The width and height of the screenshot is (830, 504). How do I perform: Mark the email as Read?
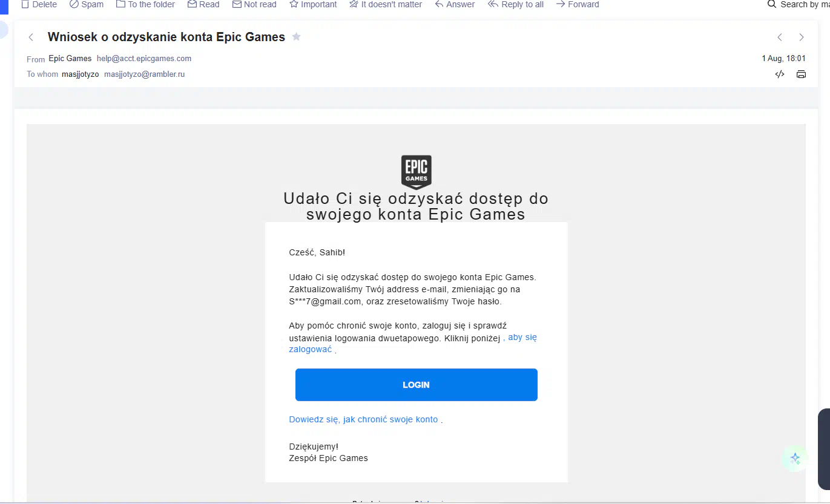(x=203, y=4)
